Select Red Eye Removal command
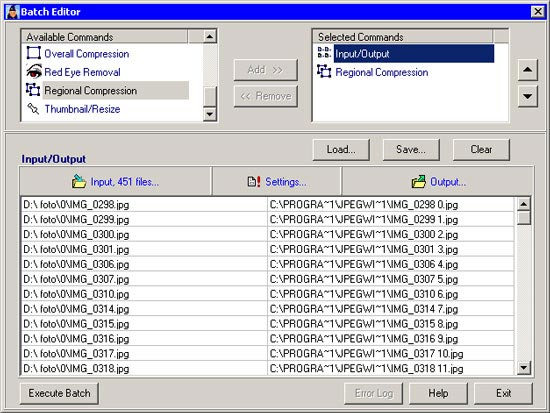This screenshot has height=413, width=550. tap(82, 72)
